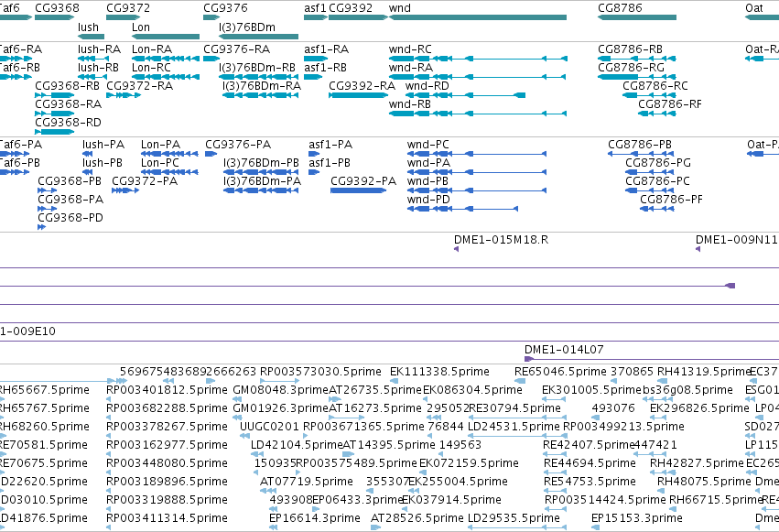779x532 pixels.
Task: Select transcript lush-RA
Action: [x=92, y=59]
